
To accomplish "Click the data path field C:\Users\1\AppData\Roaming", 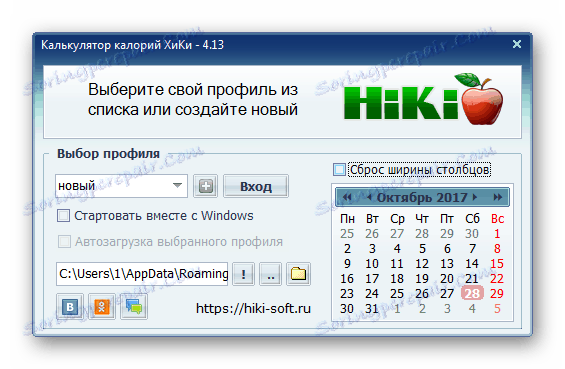I will click(x=142, y=274).
